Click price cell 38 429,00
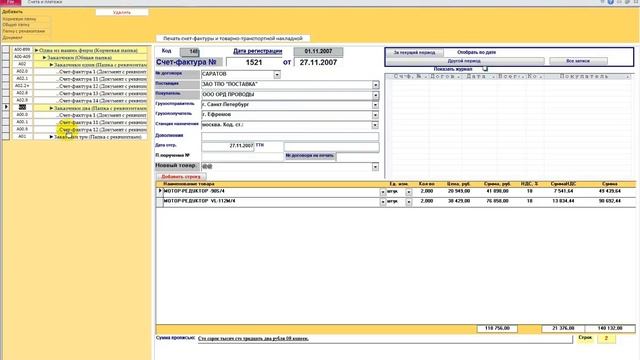640x360 pixels. coord(458,201)
